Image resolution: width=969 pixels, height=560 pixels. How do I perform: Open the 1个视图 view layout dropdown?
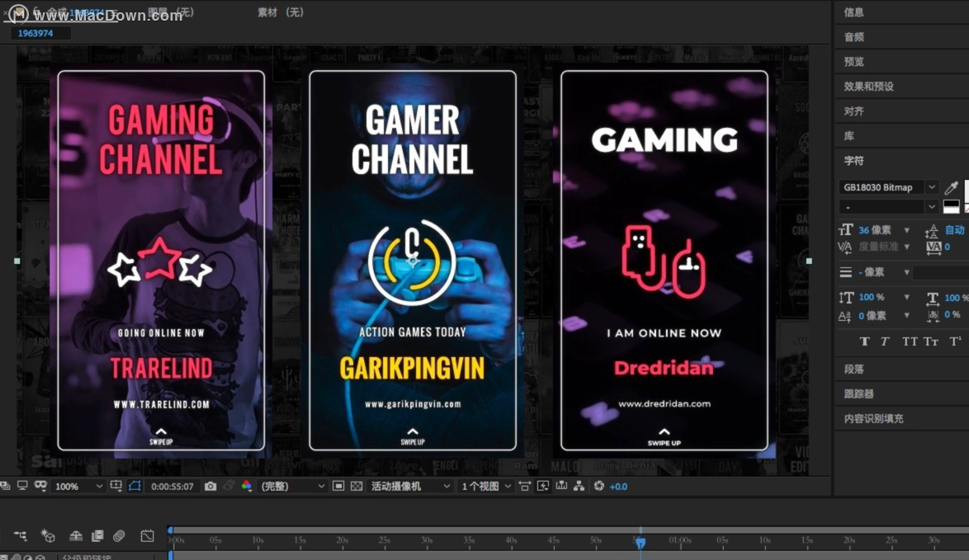click(486, 487)
